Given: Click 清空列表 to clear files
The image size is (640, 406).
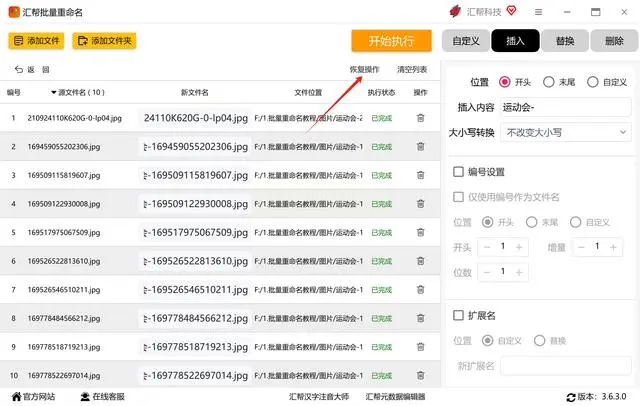Looking at the screenshot, I should click(x=412, y=69).
